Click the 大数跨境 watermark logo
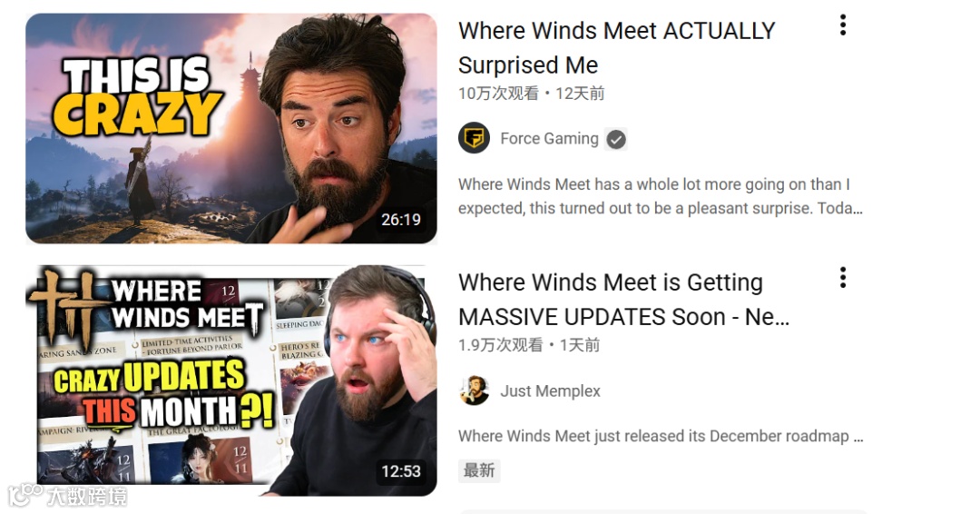The height and width of the screenshot is (514, 980). tap(67, 496)
